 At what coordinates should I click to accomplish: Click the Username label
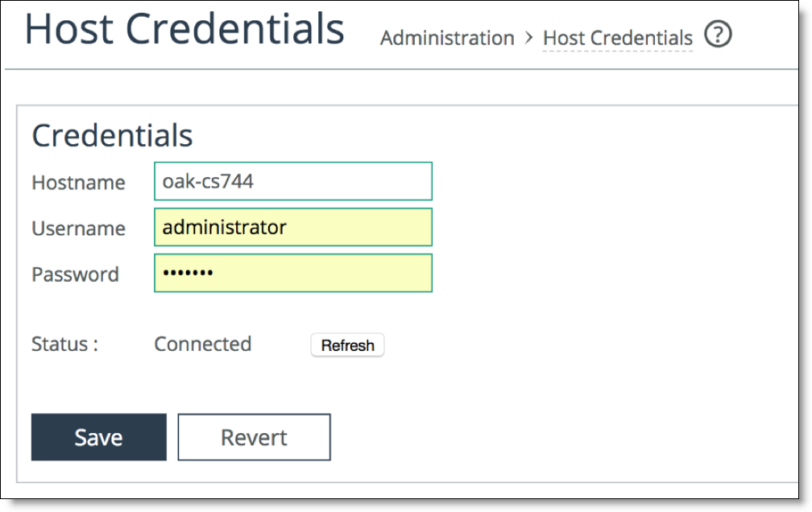(x=79, y=229)
